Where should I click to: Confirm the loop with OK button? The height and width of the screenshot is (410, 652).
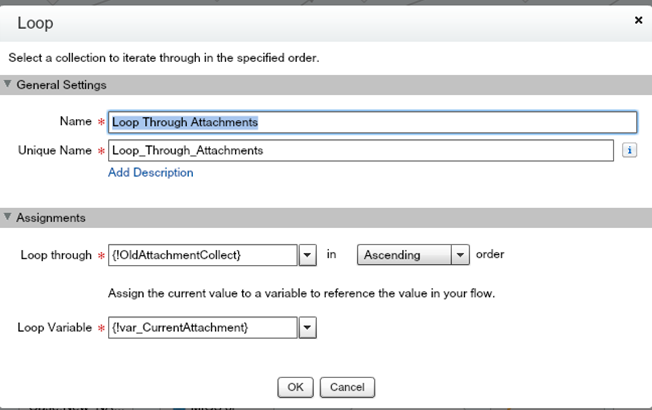tap(295, 387)
